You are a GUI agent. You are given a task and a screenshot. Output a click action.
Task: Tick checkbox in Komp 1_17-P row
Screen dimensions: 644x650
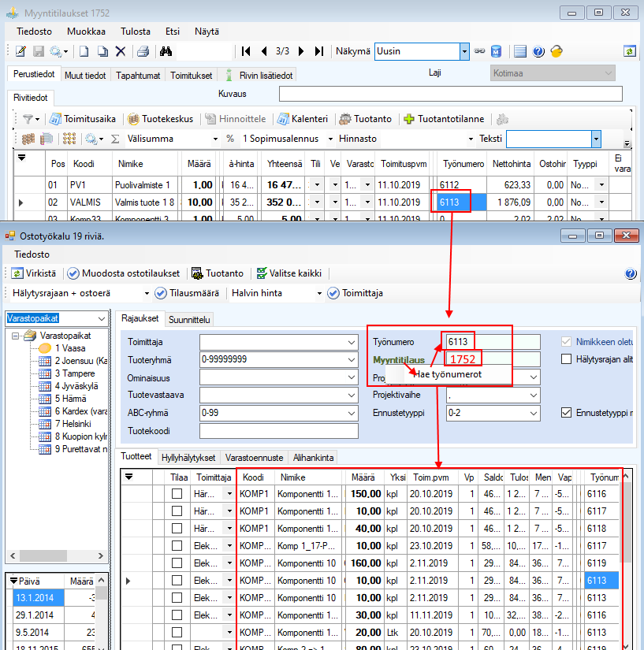[177, 546]
